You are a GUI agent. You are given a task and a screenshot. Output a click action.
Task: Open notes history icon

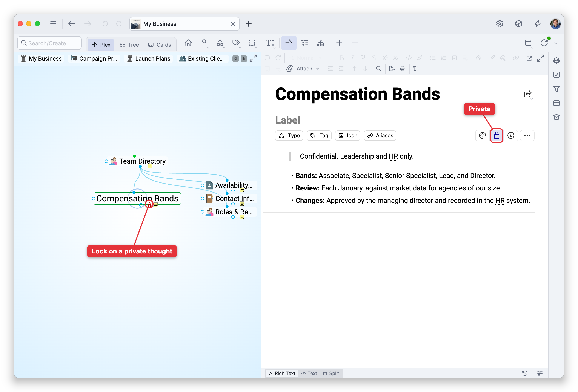click(525, 373)
